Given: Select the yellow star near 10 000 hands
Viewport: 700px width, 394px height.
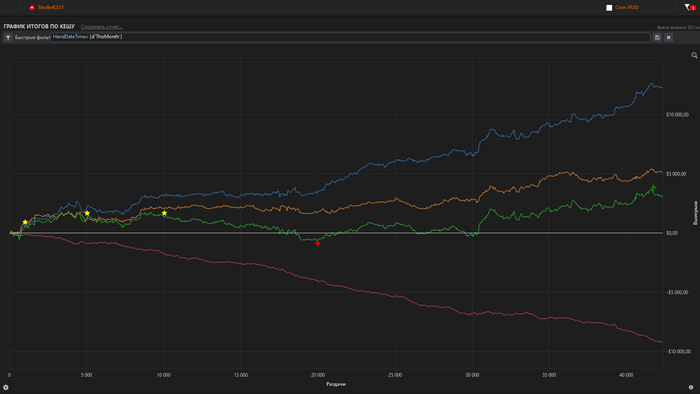Looking at the screenshot, I should pos(164,213).
